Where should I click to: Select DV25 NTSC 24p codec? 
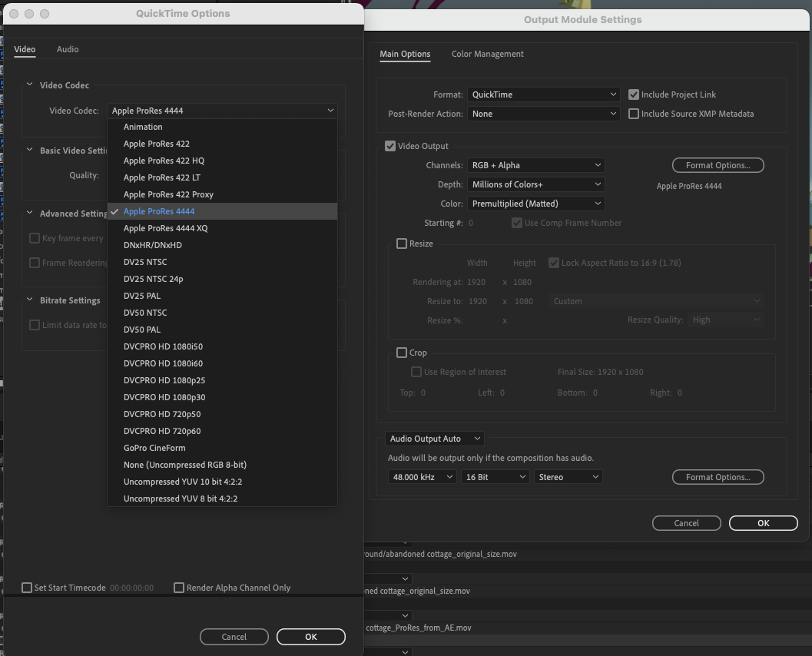[x=222, y=279]
